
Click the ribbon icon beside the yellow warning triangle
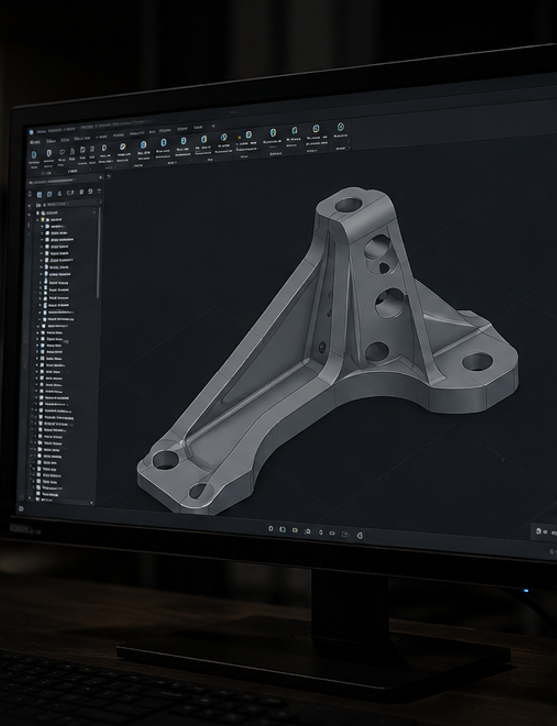(249, 134)
